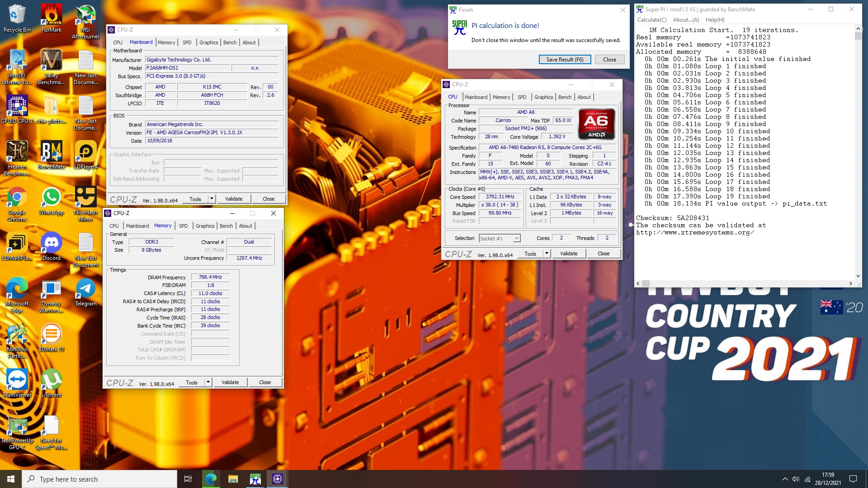Switch to SPD tab in Memory window
This screenshot has width=868, height=488.
(x=183, y=226)
